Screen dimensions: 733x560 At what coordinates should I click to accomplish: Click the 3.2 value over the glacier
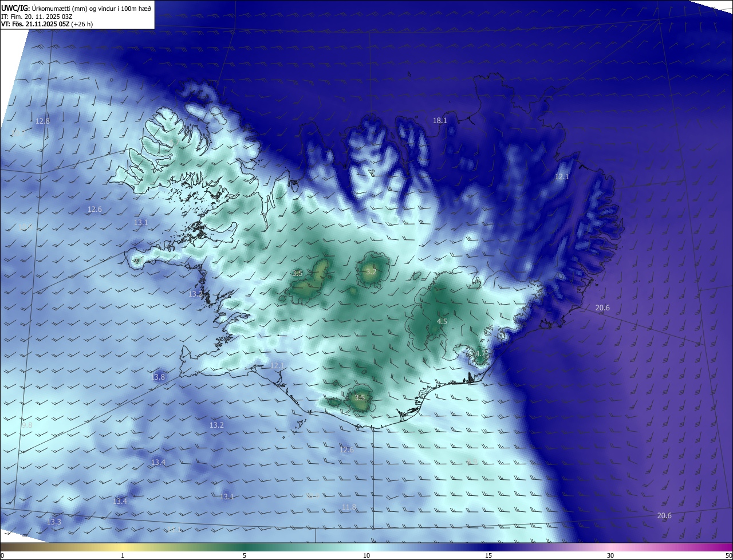[x=371, y=271]
